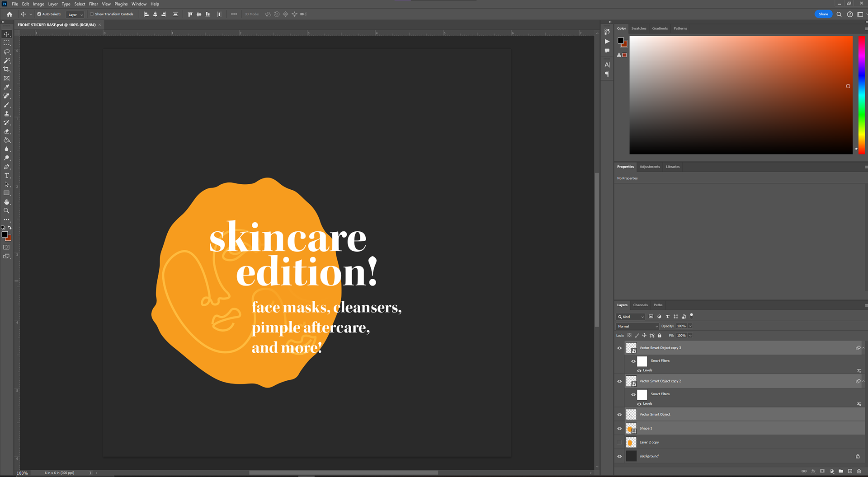This screenshot has width=868, height=477.
Task: Enable Show Transform Controls checkbox
Action: click(x=92, y=14)
